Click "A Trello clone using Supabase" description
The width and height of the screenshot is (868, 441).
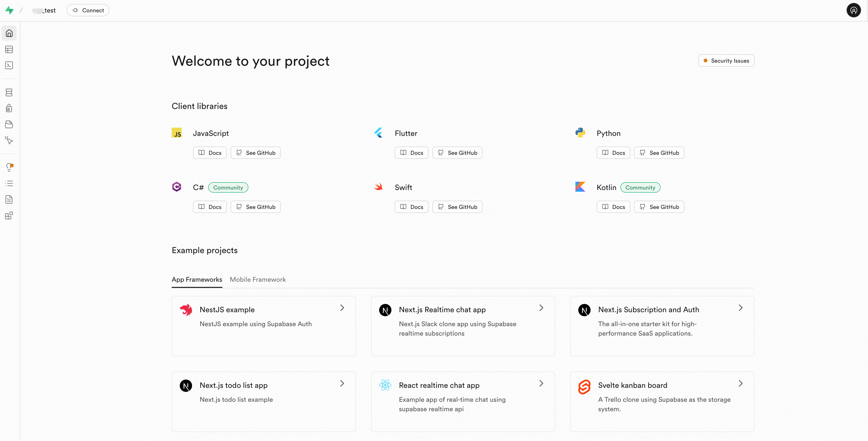click(x=664, y=404)
